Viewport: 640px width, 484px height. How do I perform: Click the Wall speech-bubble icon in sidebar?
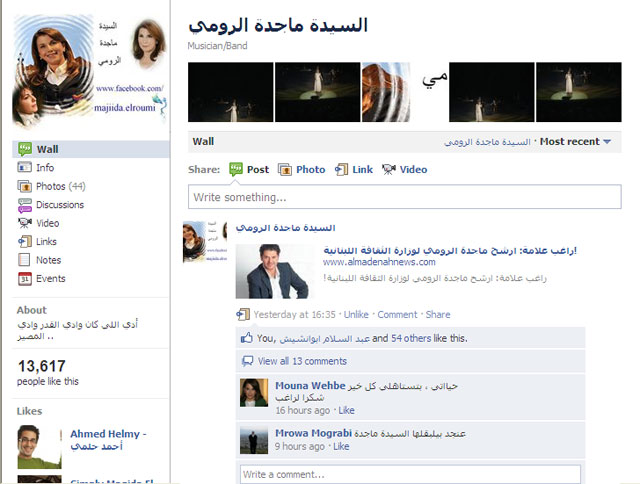point(24,149)
